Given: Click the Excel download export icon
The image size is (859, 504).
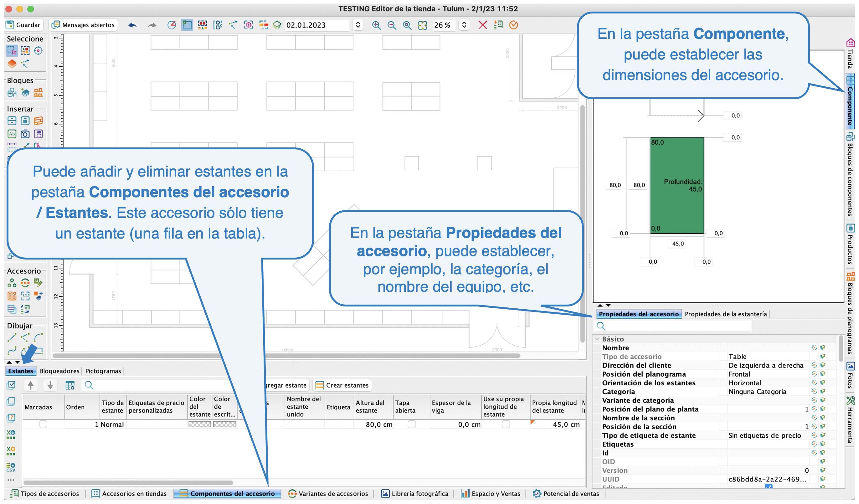Looking at the screenshot, I should 11,435.
